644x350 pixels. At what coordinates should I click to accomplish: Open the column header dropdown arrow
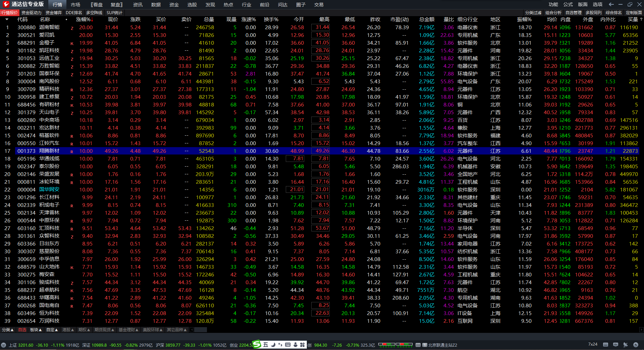(7, 19)
